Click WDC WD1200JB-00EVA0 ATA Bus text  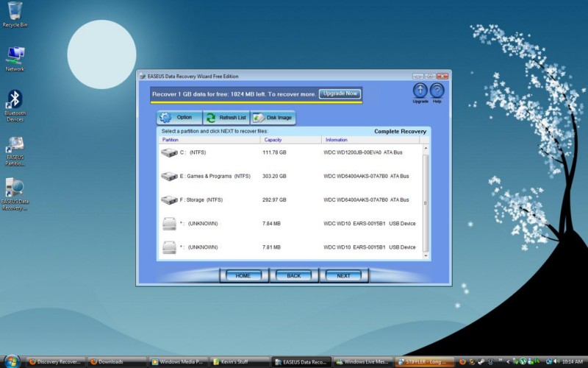point(362,152)
